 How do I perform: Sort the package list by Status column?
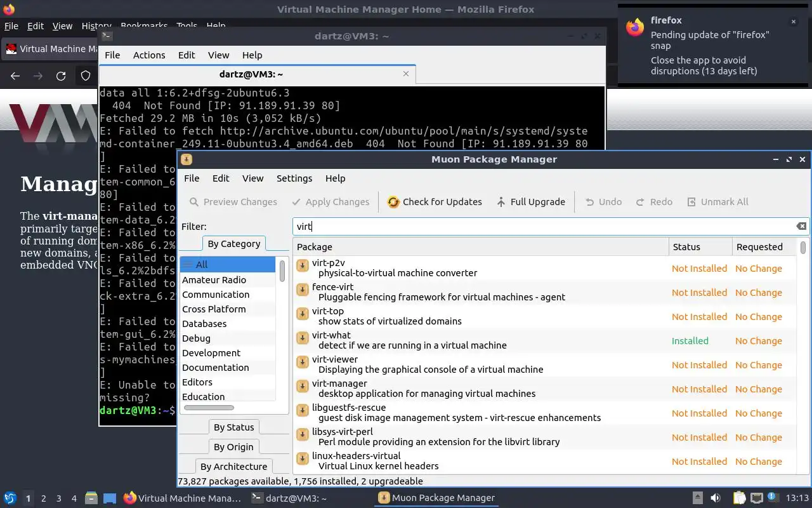coord(700,247)
